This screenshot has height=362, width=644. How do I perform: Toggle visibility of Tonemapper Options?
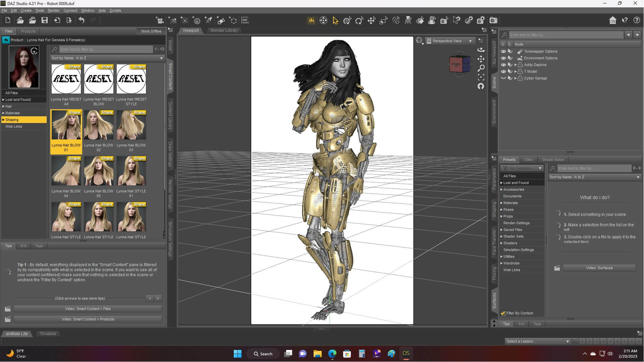(x=503, y=51)
